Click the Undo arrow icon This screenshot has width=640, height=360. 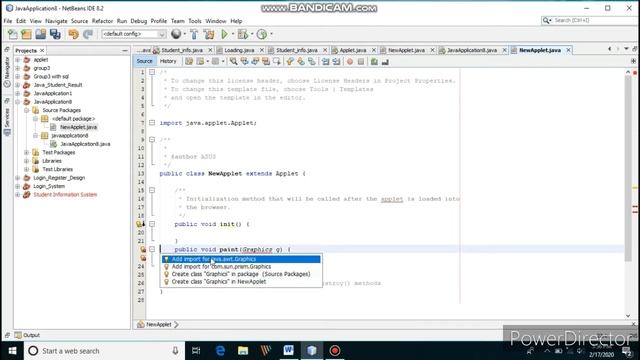pyautogui.click(x=73, y=34)
